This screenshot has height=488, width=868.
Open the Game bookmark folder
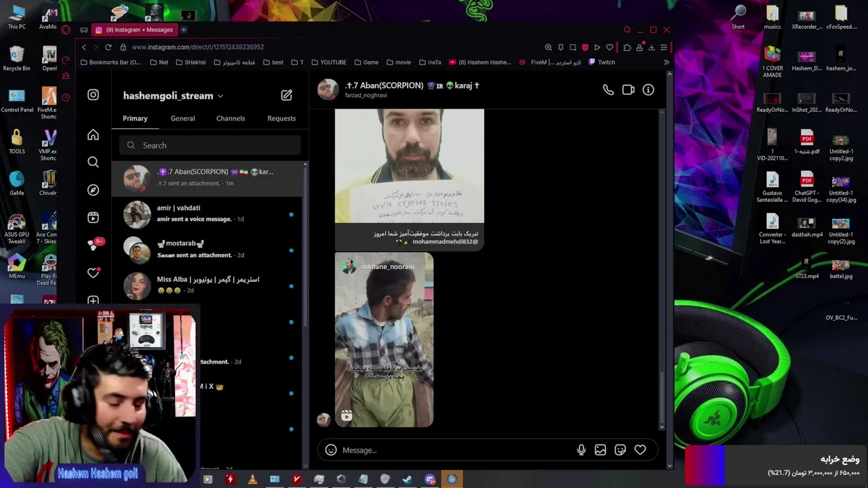click(366, 62)
